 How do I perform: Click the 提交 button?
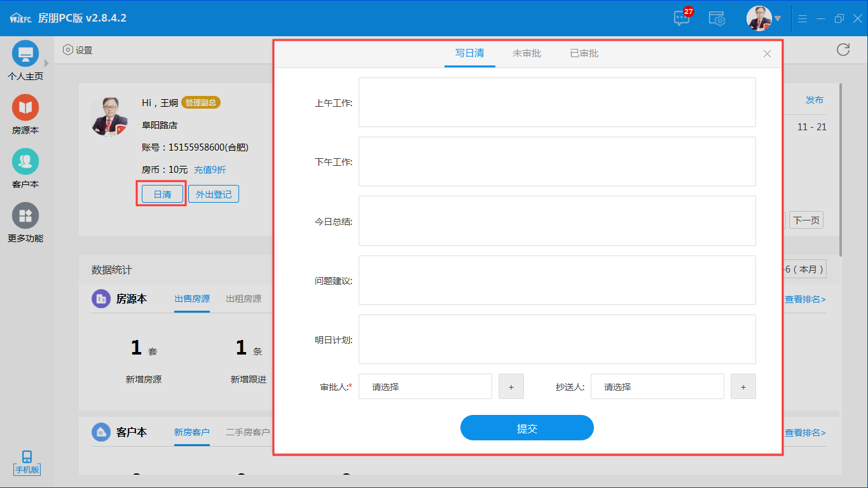point(527,428)
